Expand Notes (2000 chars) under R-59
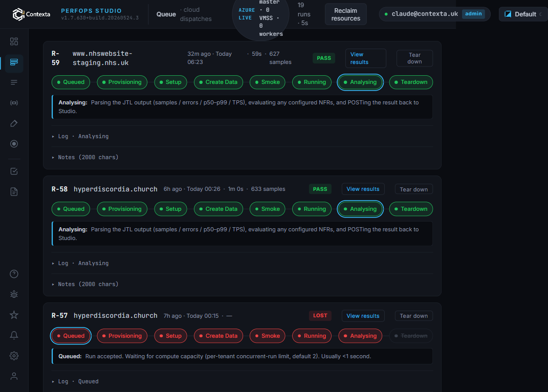Screen dimensions: 548x392 click(x=85, y=157)
